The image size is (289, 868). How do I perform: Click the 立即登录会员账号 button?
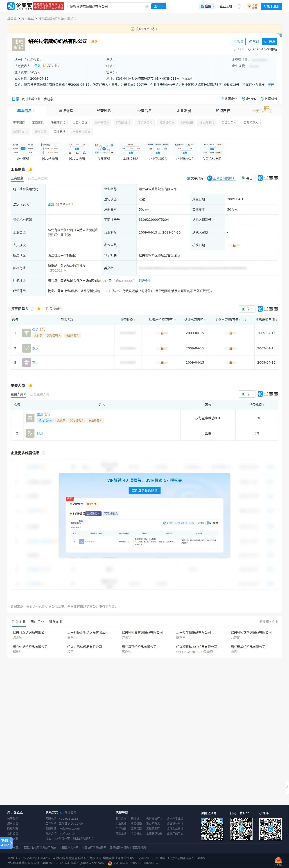pyautogui.click(x=144, y=490)
